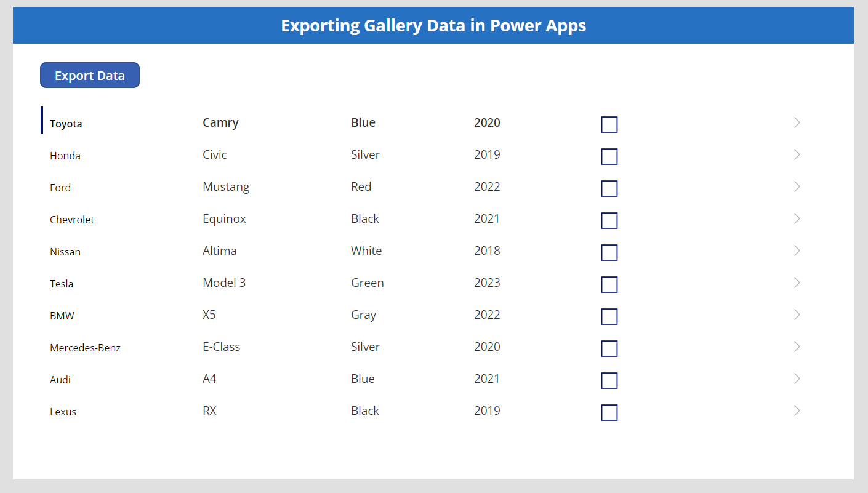Enable the checkbox on the Lexus RX row
Viewport: 868px width, 493px height.
609,412
